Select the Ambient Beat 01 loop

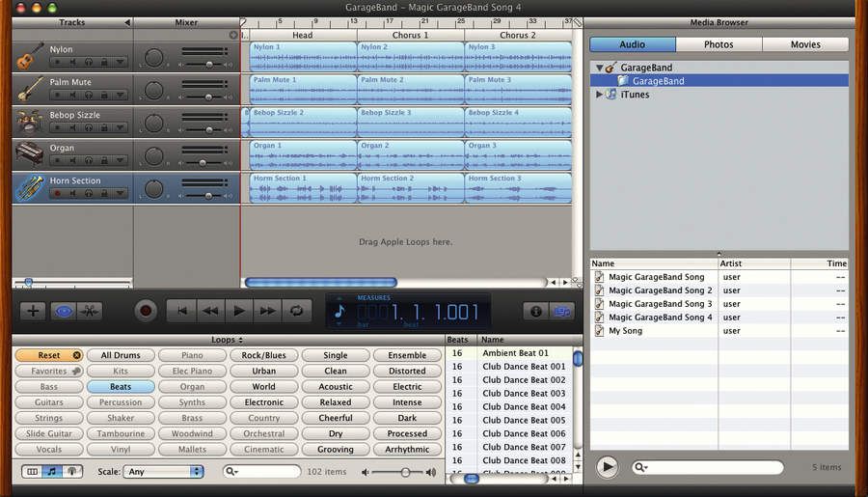(x=508, y=353)
